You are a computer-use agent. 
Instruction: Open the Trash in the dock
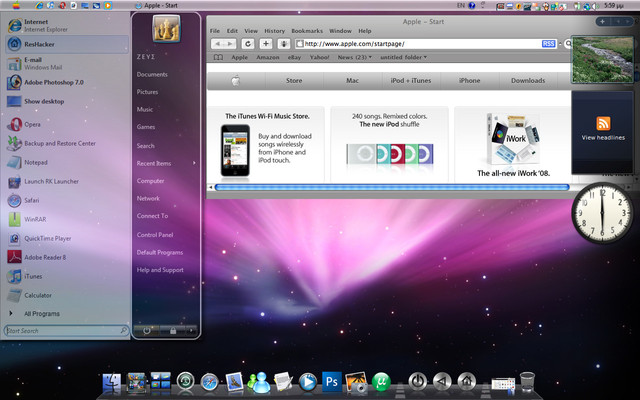(x=527, y=381)
